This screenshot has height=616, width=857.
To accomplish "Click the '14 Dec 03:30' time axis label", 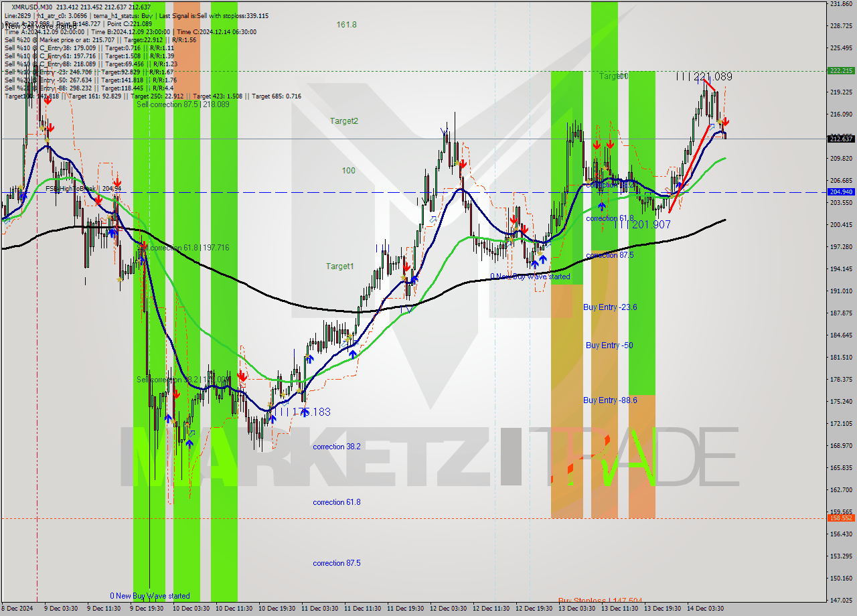I will 706,609.
